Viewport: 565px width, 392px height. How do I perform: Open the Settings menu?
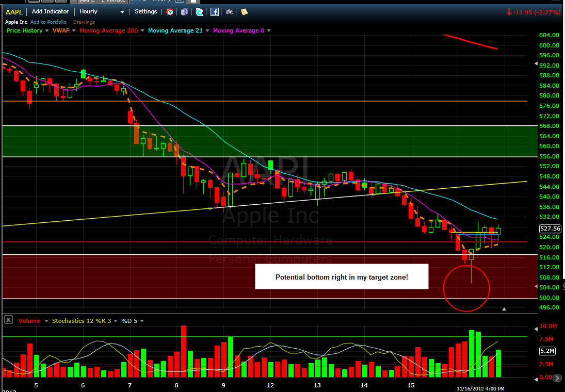146,11
